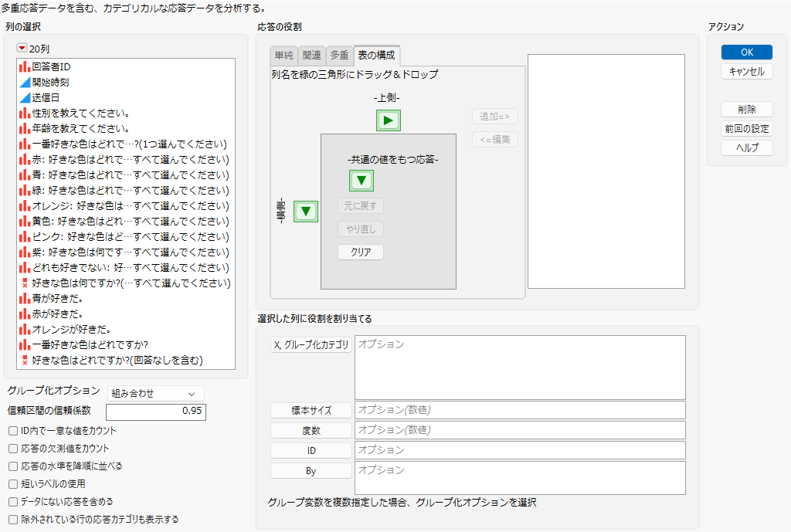This screenshot has width=791, height=532.
Task: Check データにない応答を含める
Action: coord(13,502)
